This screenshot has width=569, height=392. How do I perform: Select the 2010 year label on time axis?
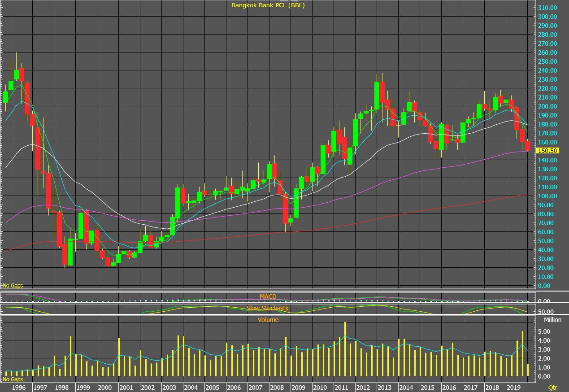tap(320, 388)
